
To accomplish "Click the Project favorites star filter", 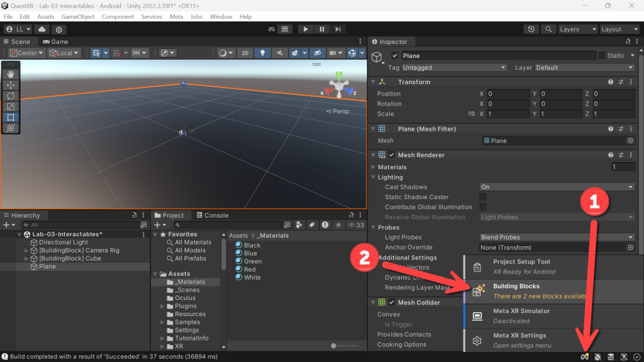I will [x=338, y=225].
